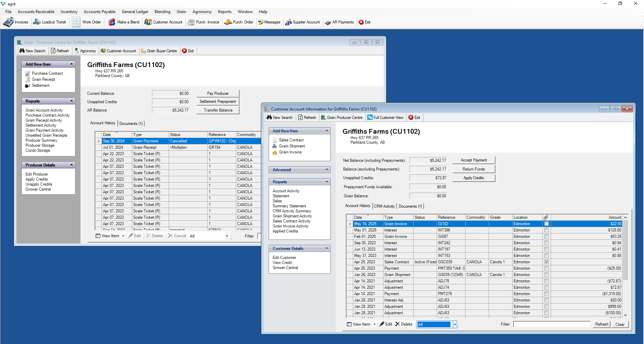Tick the attachment checkbox for the PMT279 row
This screenshot has height=344, width=644.
(546, 294)
